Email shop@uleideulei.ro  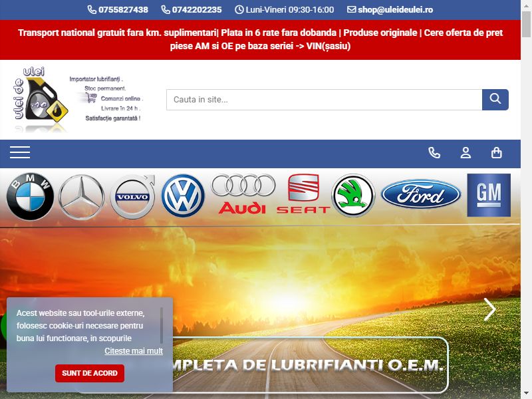point(390,10)
